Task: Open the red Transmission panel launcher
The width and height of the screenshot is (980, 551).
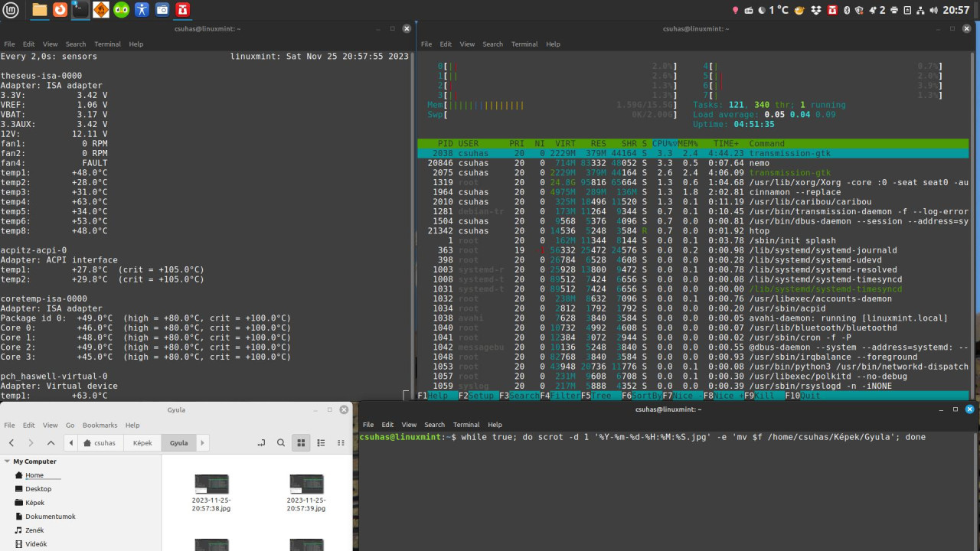Action: (183, 10)
